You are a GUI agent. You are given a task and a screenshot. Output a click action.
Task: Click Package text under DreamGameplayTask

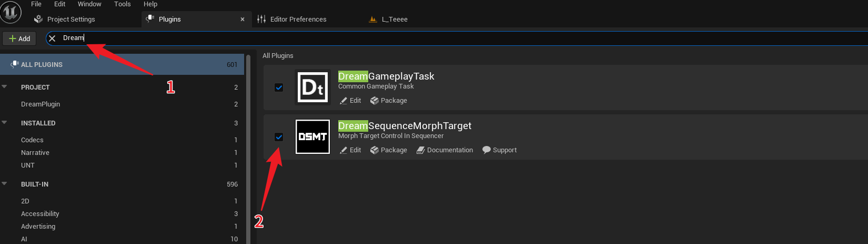(394, 101)
